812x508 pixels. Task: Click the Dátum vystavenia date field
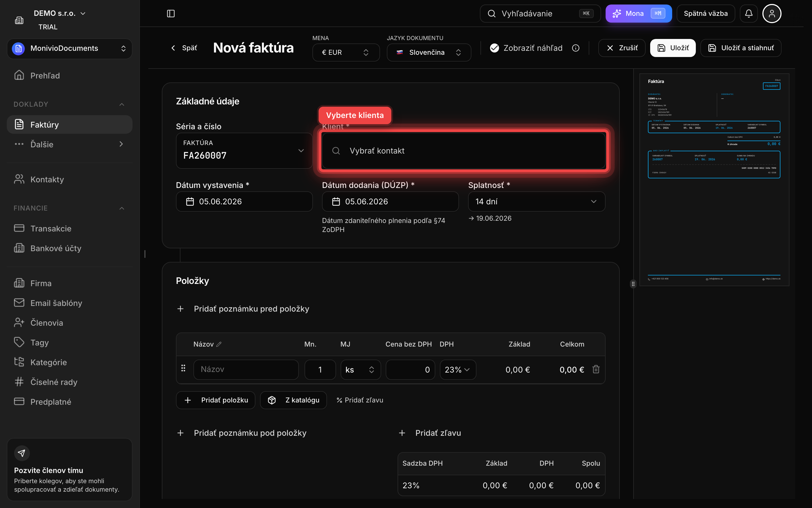coord(244,202)
